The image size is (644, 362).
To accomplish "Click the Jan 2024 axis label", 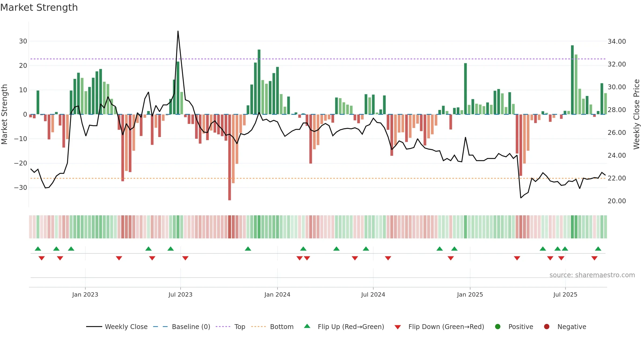I will 277,295.
